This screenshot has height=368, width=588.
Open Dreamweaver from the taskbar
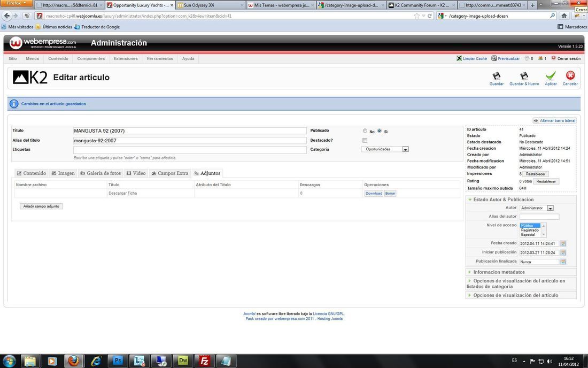click(183, 361)
